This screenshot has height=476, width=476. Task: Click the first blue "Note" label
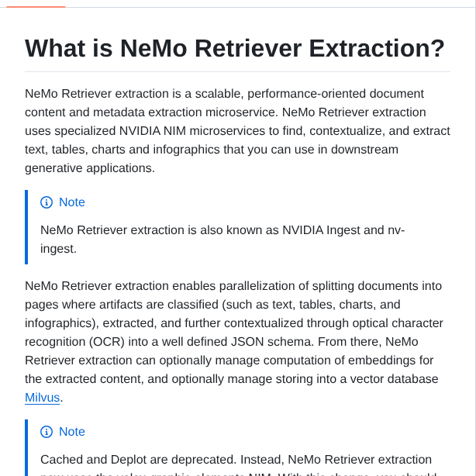tap(72, 202)
